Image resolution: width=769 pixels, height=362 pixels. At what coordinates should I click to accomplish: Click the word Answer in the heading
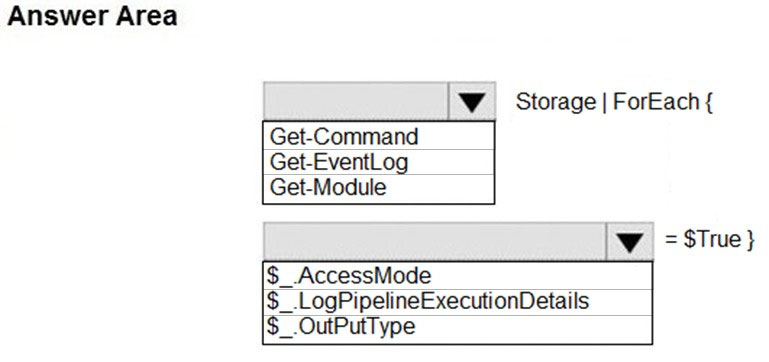click(56, 16)
